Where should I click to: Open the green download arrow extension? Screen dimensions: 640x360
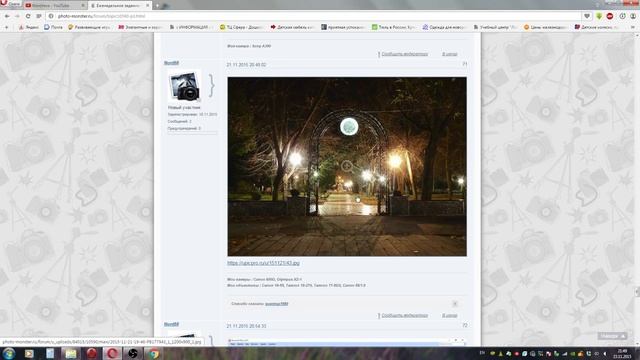599,16
